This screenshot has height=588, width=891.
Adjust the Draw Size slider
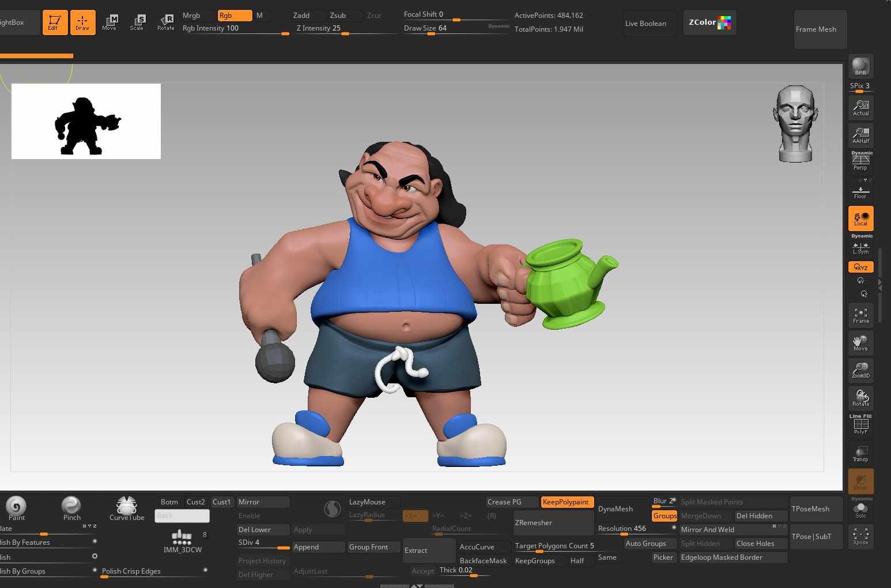point(456,29)
